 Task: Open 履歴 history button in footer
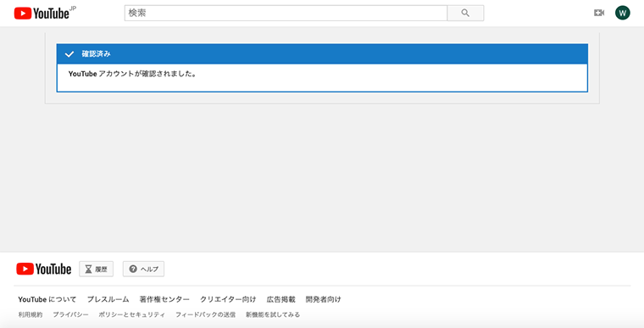click(x=96, y=270)
